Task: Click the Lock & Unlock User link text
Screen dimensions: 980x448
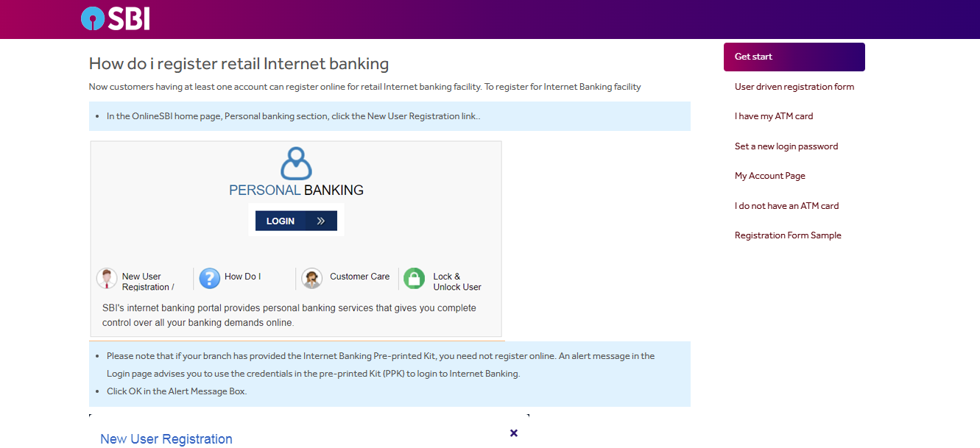Action: 457,282
